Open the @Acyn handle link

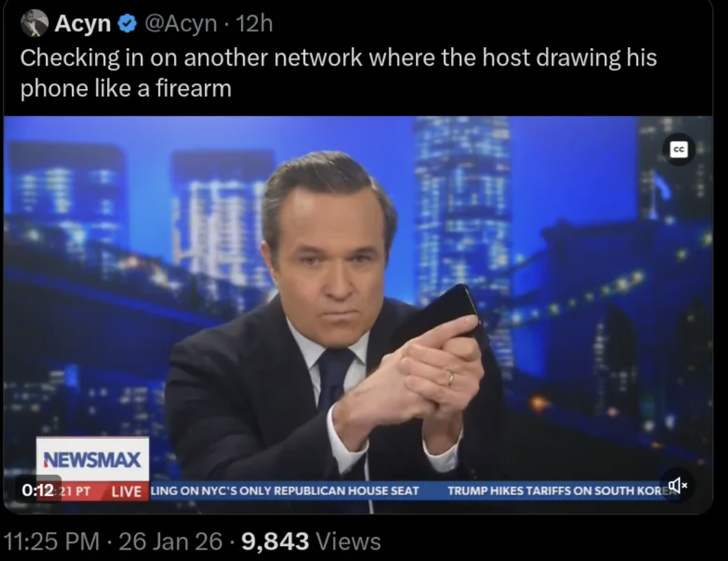click(180, 23)
